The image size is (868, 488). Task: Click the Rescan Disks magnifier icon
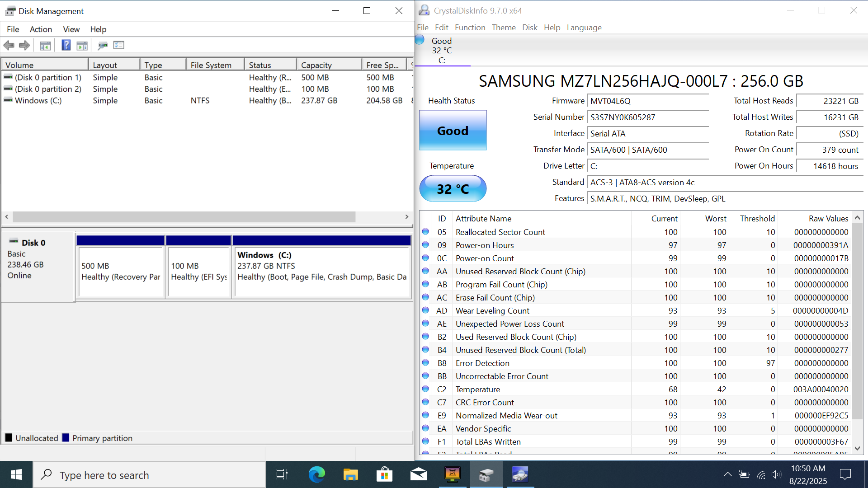click(103, 45)
